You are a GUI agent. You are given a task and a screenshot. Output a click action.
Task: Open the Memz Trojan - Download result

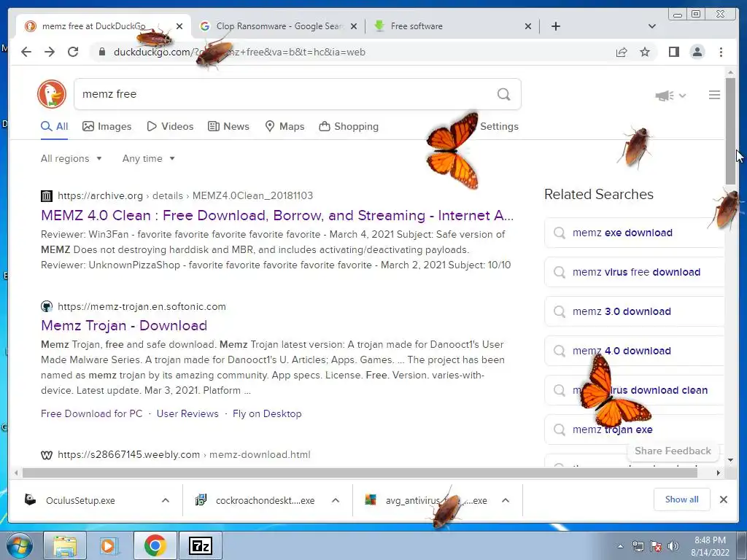tap(124, 326)
